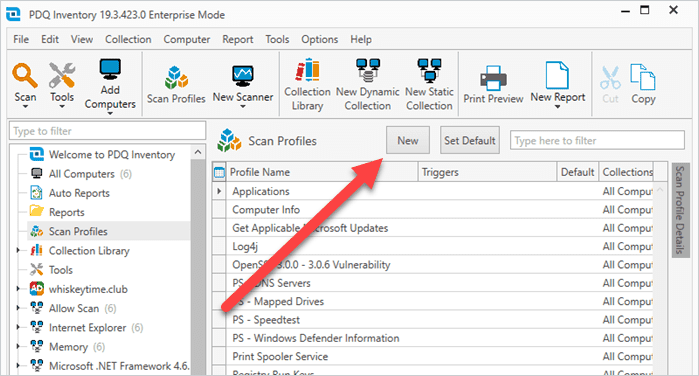The image size is (699, 376).
Task: Create a New Dynamic Collection
Action: (x=368, y=85)
